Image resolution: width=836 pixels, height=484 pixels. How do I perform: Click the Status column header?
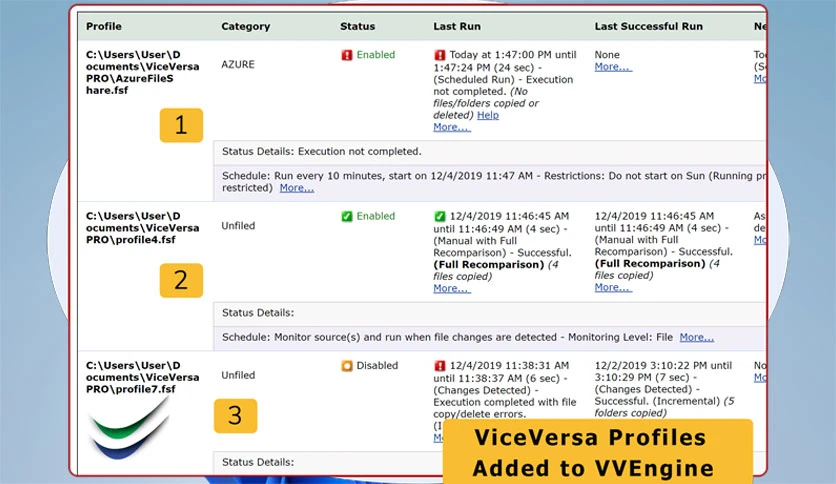pyautogui.click(x=358, y=26)
